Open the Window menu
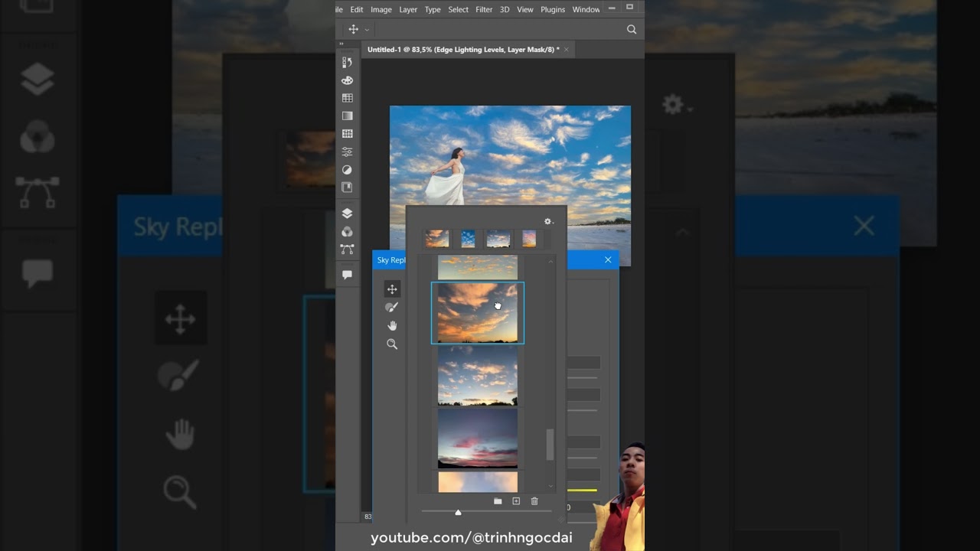980x551 pixels. click(x=586, y=9)
